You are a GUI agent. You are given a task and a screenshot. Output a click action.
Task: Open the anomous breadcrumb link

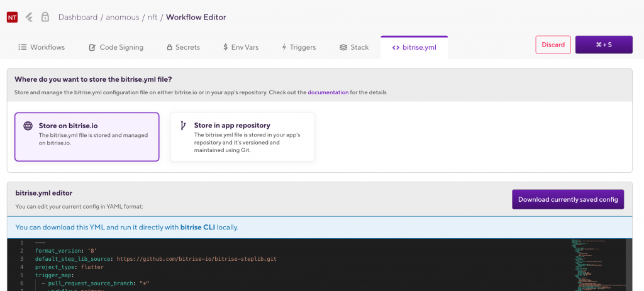(123, 17)
